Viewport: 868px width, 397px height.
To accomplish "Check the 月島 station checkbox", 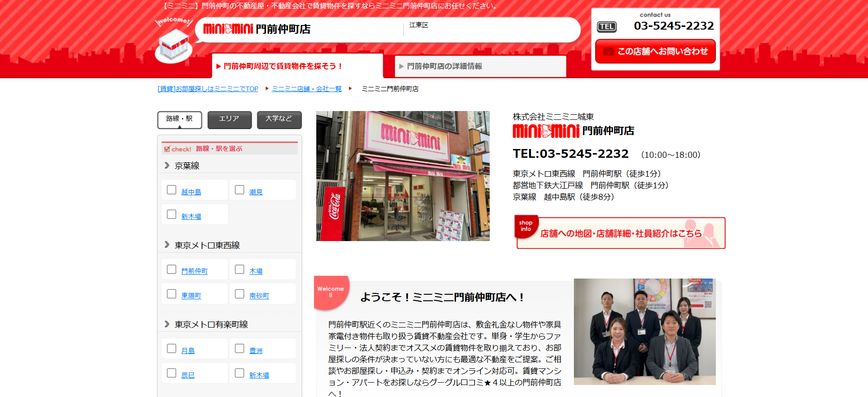I will 172,348.
